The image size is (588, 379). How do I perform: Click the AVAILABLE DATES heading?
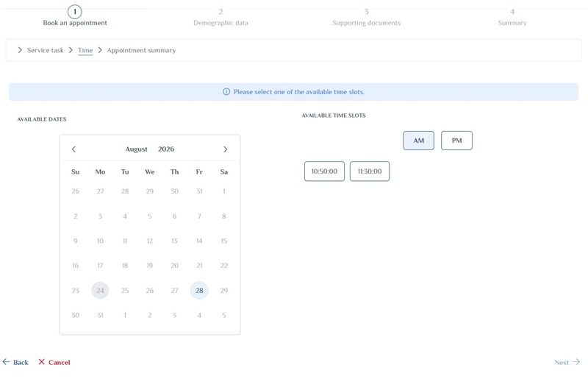coord(42,119)
